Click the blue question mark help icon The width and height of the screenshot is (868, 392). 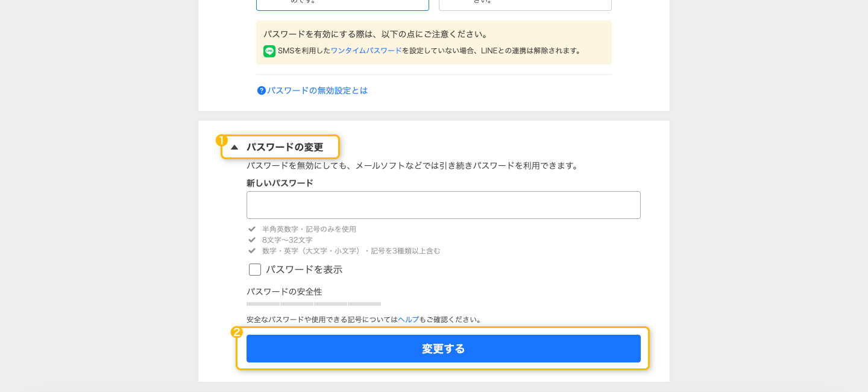262,90
